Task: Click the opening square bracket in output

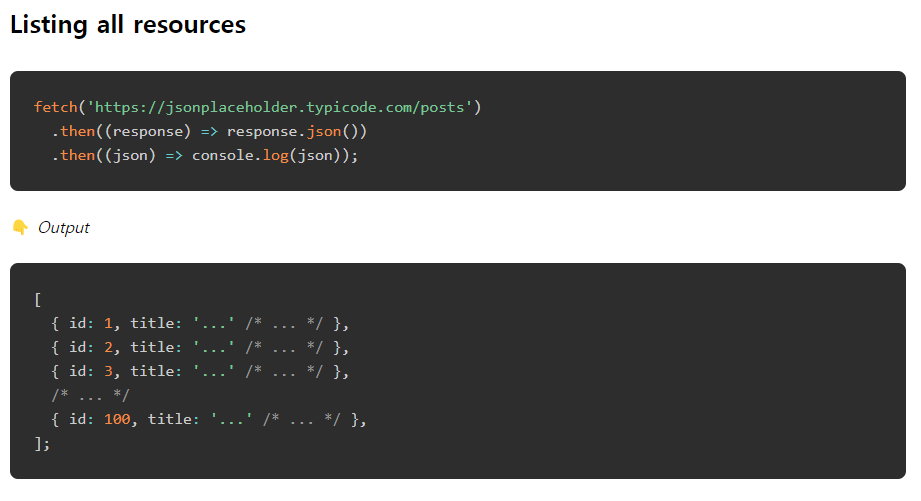Action: 38,300
